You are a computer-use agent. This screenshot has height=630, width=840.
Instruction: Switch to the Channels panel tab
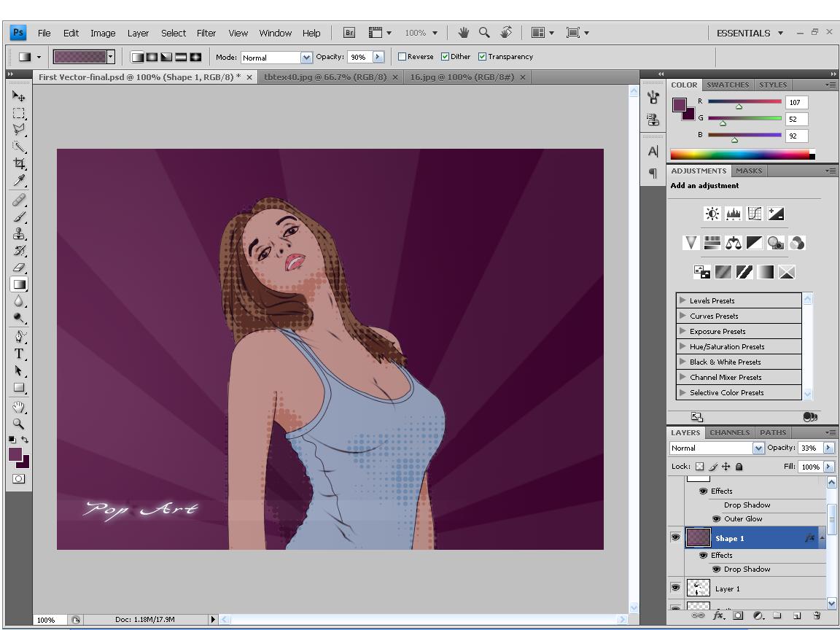pyautogui.click(x=729, y=432)
